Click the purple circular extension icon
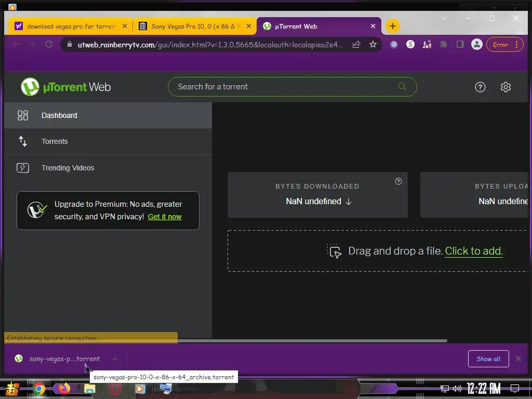This screenshot has width=532, height=399. (x=394, y=45)
